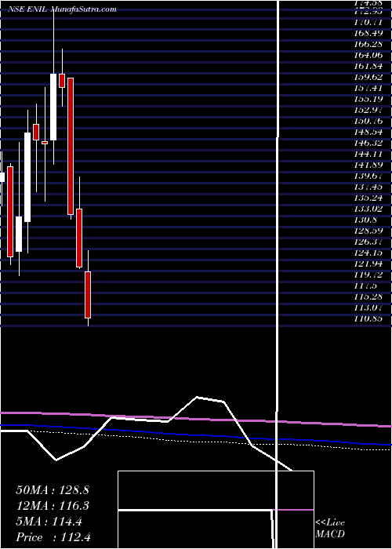Click the 159.62 price axis label
The width and height of the screenshot is (392, 549).
(370, 77)
